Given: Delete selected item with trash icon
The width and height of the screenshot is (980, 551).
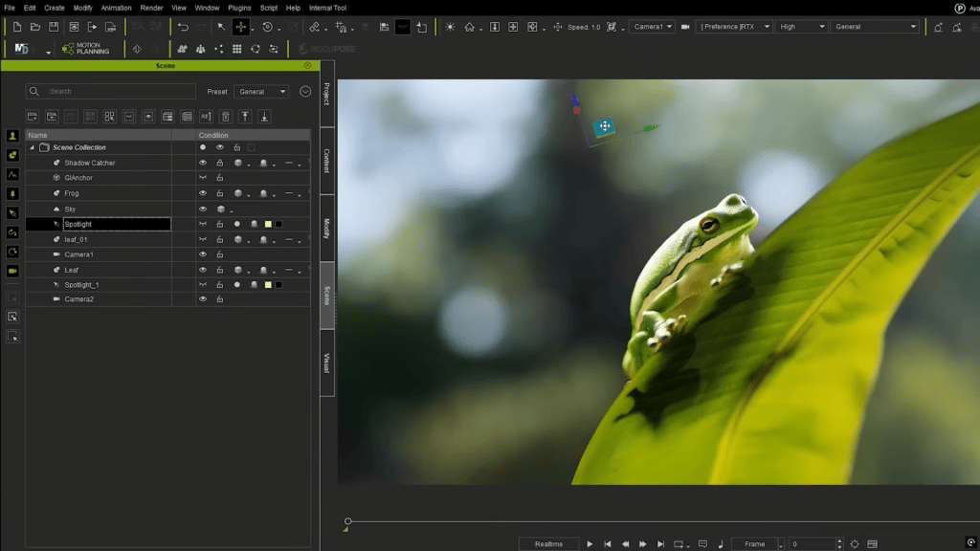Looking at the screenshot, I should [226, 117].
